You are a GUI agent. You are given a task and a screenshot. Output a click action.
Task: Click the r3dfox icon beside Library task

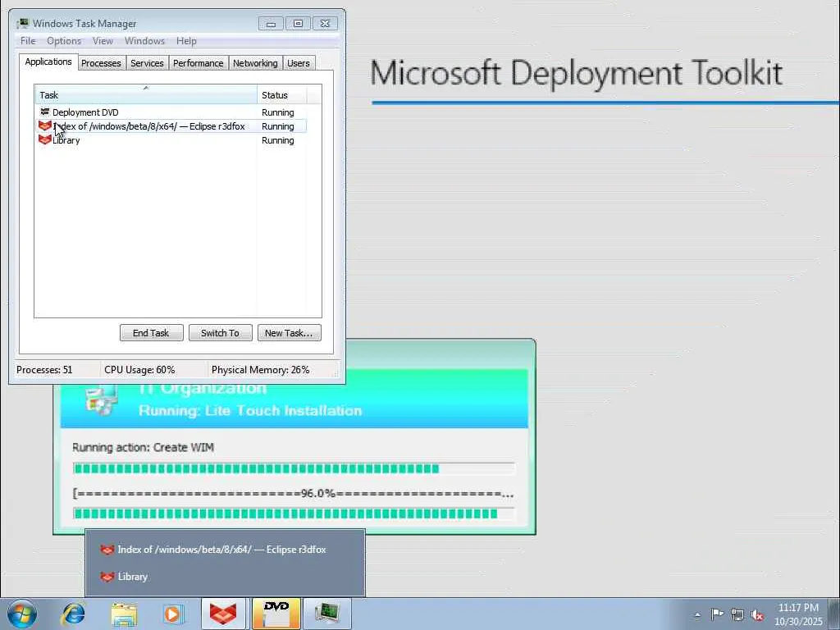(45, 139)
